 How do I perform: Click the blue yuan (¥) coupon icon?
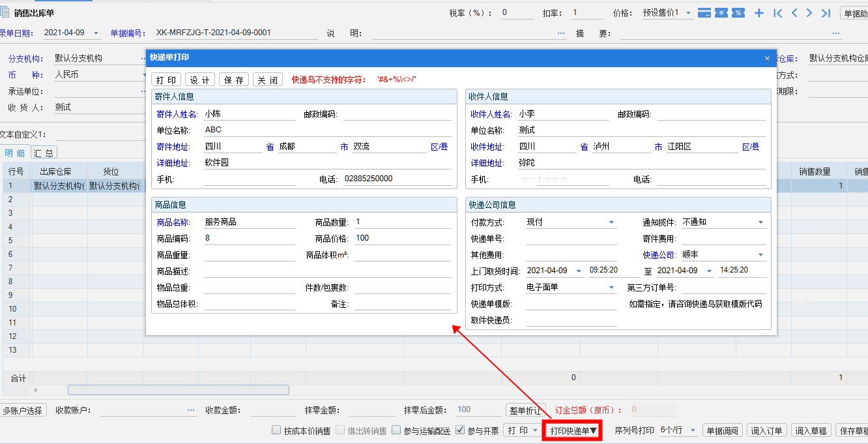click(721, 13)
